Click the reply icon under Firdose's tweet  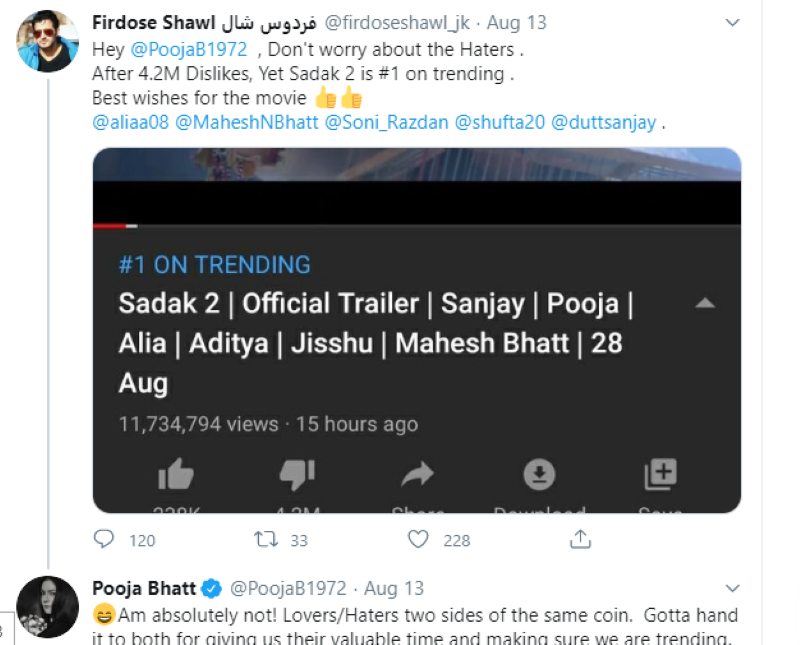point(104,539)
